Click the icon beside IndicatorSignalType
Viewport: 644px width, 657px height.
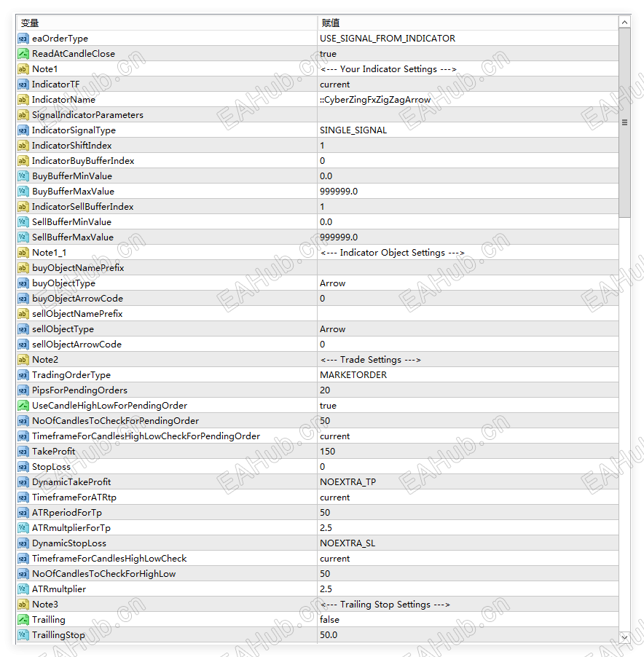(x=23, y=130)
